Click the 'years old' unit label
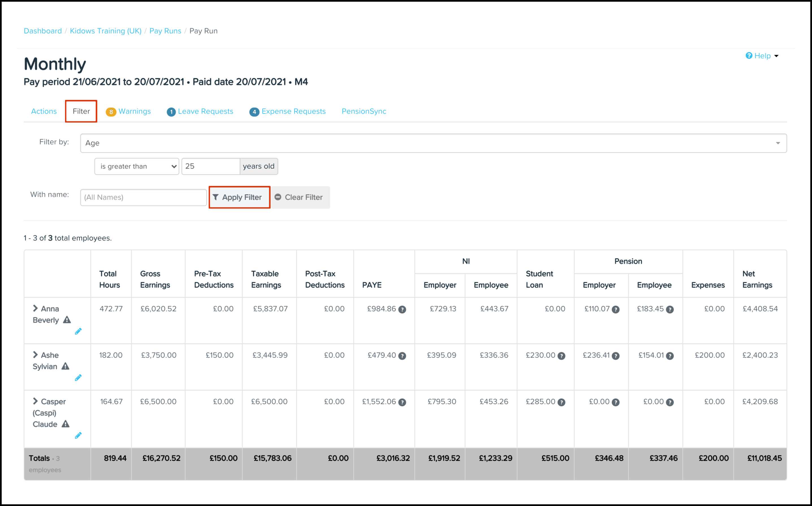812x506 pixels. (x=258, y=166)
